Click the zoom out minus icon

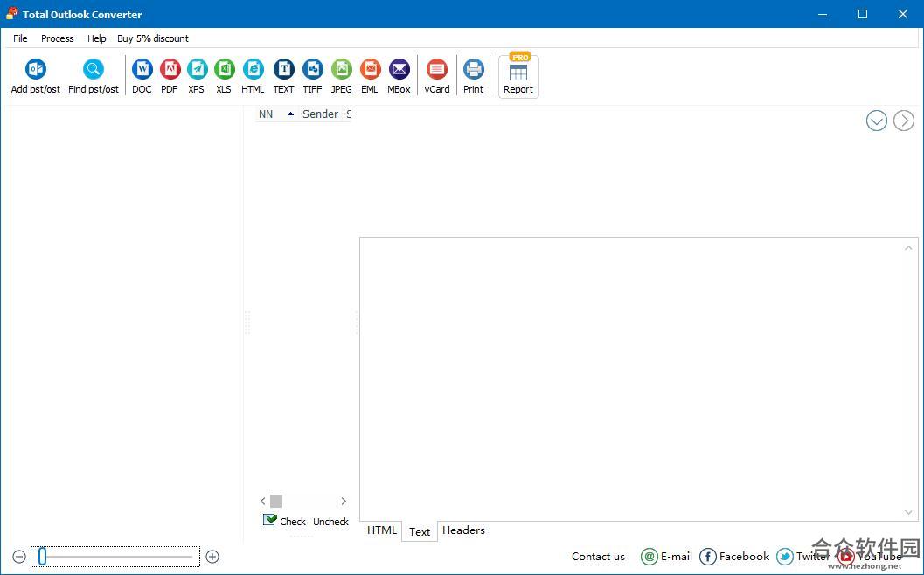[x=19, y=556]
